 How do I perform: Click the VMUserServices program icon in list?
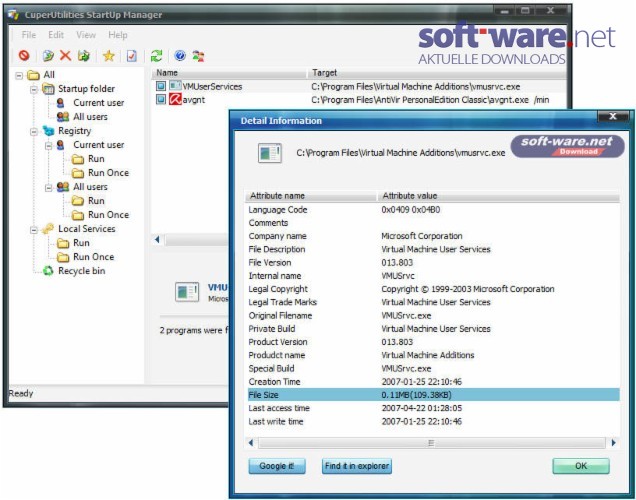click(175, 86)
